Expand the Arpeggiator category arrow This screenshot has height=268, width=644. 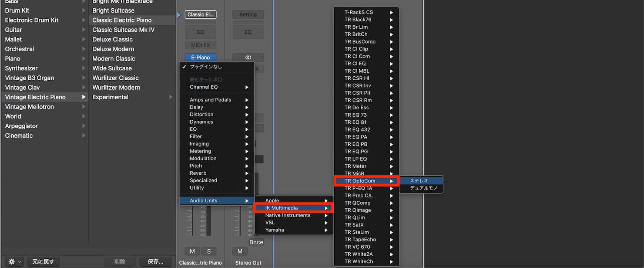(84, 126)
